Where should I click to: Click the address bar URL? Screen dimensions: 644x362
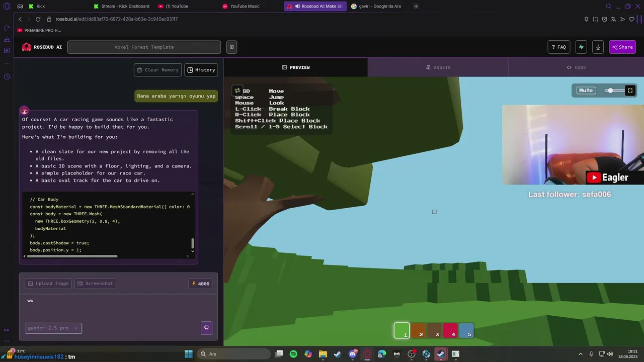(x=117, y=19)
